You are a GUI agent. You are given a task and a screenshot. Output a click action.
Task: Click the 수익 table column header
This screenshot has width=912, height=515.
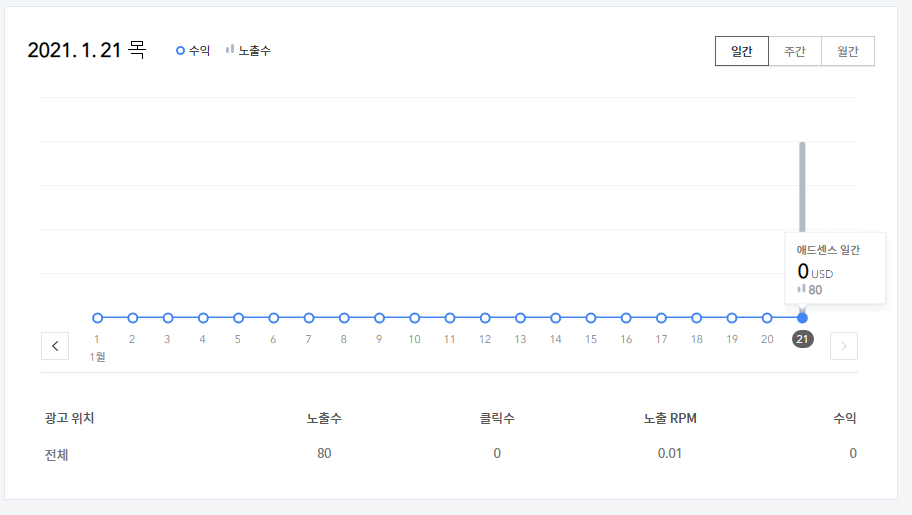click(845, 418)
